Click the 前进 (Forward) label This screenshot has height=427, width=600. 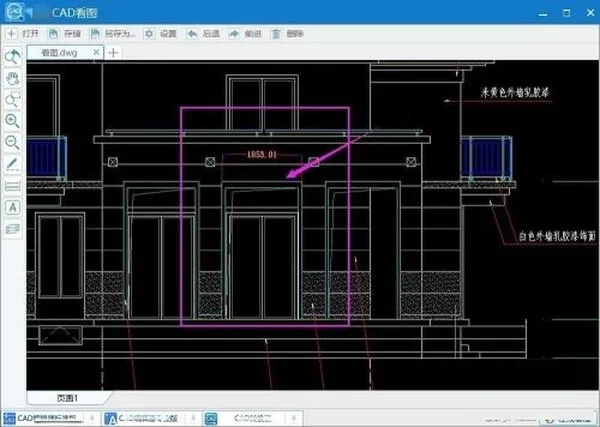click(253, 34)
